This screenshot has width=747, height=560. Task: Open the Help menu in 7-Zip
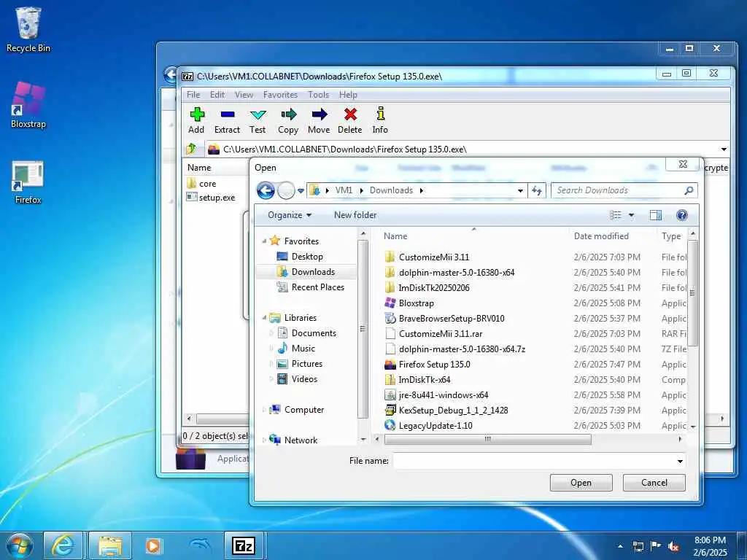tap(348, 95)
